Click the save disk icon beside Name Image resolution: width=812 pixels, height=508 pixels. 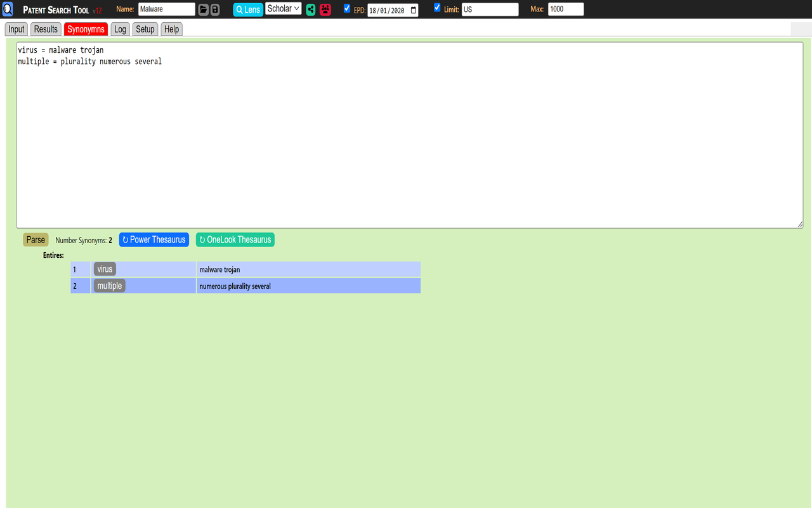click(x=215, y=10)
